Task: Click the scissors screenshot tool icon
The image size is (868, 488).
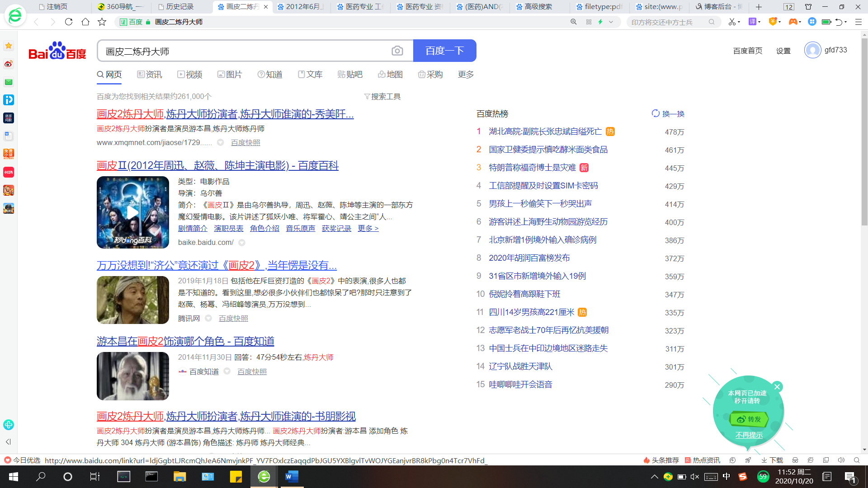Action: point(731,22)
